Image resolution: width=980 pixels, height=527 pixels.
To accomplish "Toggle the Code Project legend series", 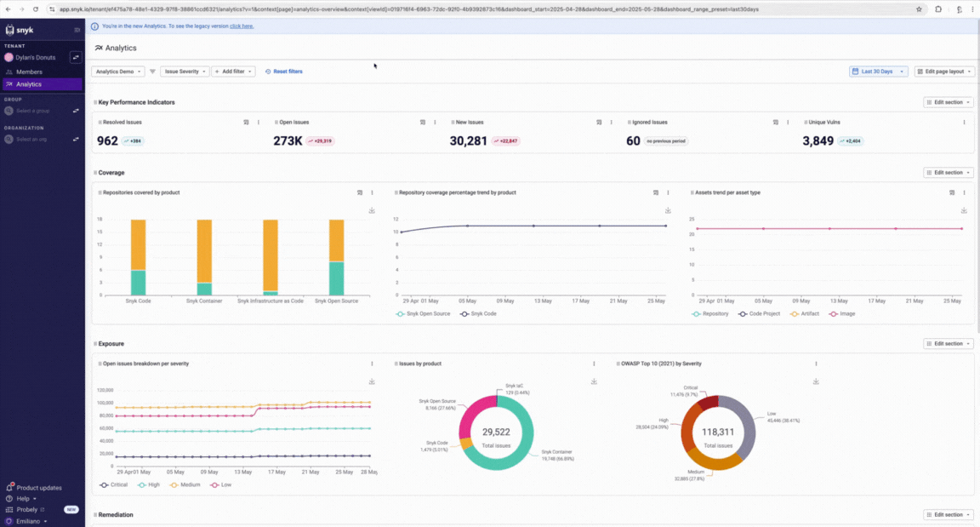I will (760, 314).
